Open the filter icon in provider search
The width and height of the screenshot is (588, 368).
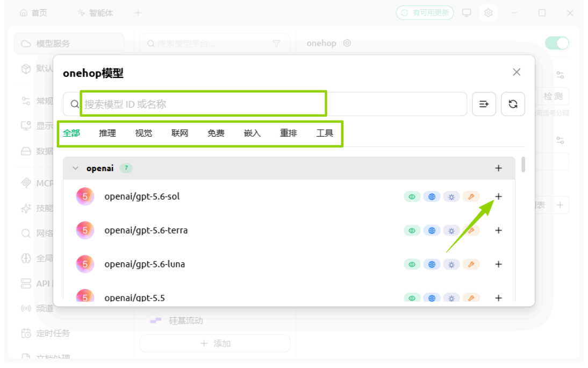click(x=276, y=44)
